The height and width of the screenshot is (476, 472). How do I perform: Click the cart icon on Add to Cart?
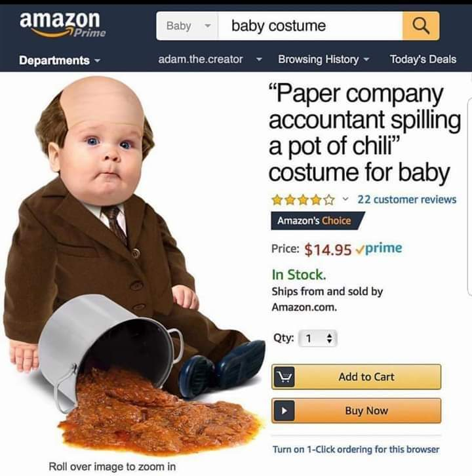[x=284, y=377]
